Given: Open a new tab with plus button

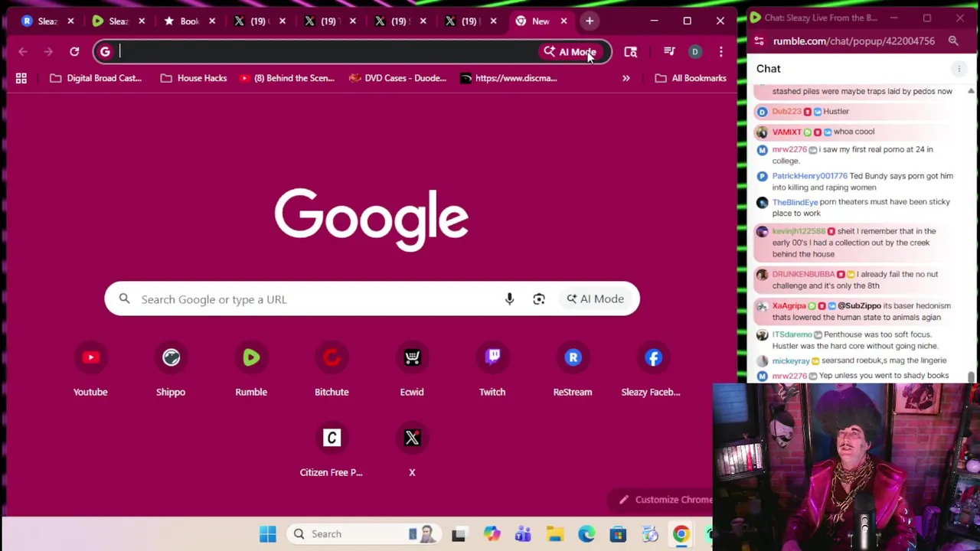Looking at the screenshot, I should 590,21.
